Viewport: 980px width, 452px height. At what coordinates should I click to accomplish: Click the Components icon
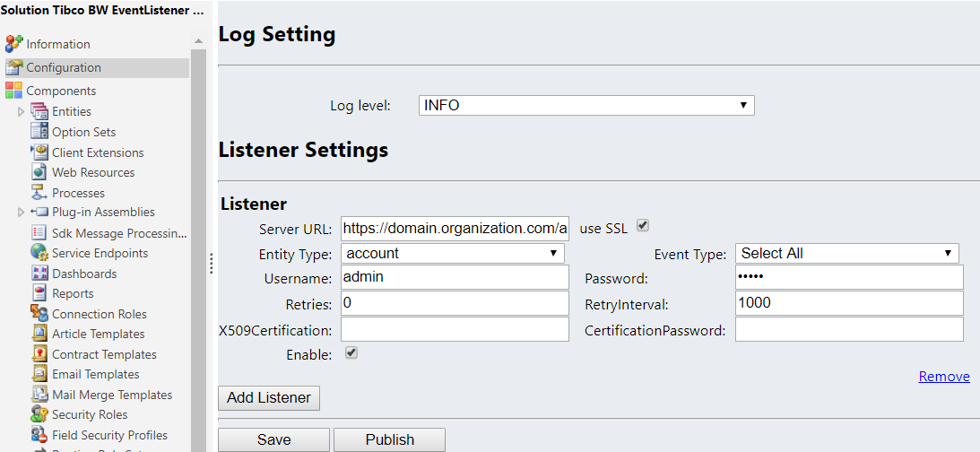pyautogui.click(x=13, y=91)
